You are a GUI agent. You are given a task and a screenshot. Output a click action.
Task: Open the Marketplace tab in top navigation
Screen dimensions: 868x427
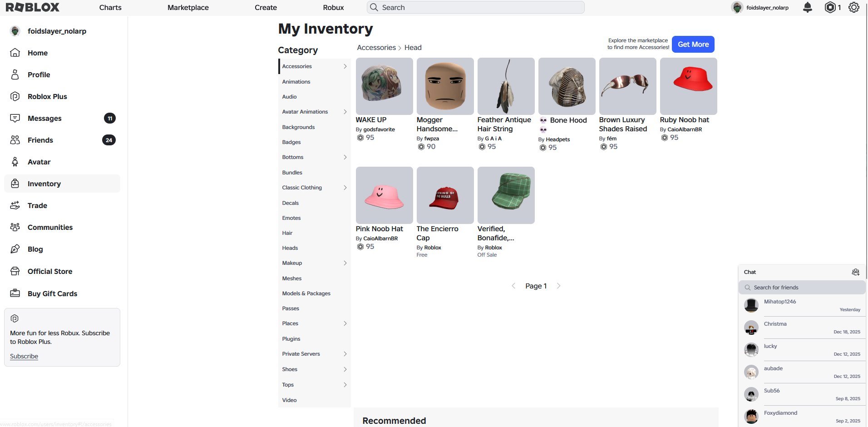[x=188, y=7]
